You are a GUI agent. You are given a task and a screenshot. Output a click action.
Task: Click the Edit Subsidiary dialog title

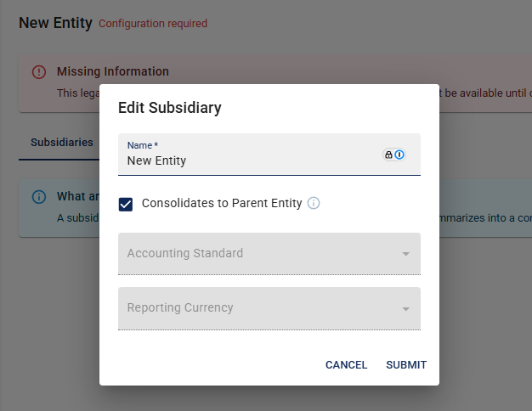point(170,108)
